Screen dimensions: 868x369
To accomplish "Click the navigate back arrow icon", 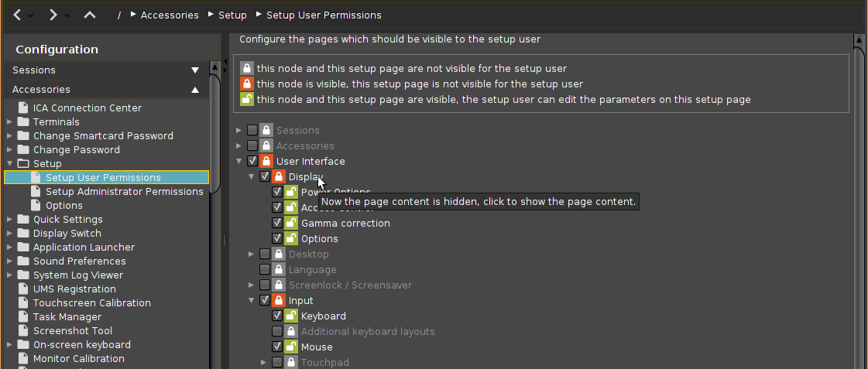I will (x=18, y=15).
